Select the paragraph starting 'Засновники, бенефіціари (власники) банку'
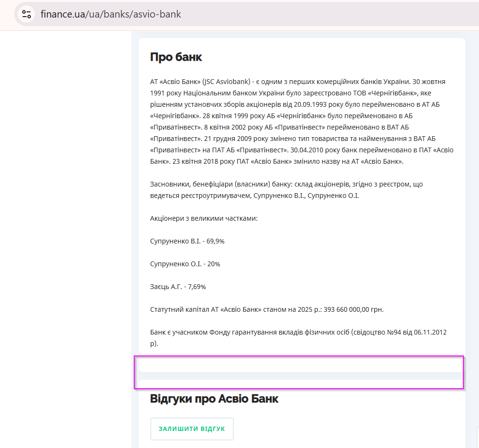This screenshot has height=448, width=479. (286, 190)
